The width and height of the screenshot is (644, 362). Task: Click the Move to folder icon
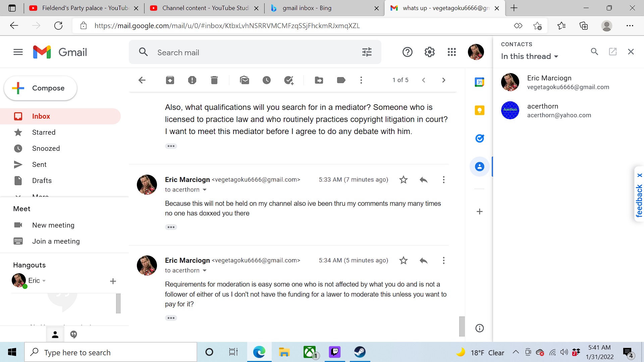[319, 80]
